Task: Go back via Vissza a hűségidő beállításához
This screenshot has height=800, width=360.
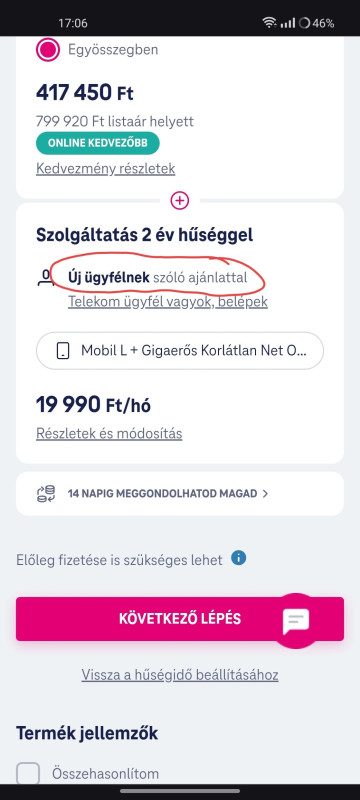Action: 179,675
